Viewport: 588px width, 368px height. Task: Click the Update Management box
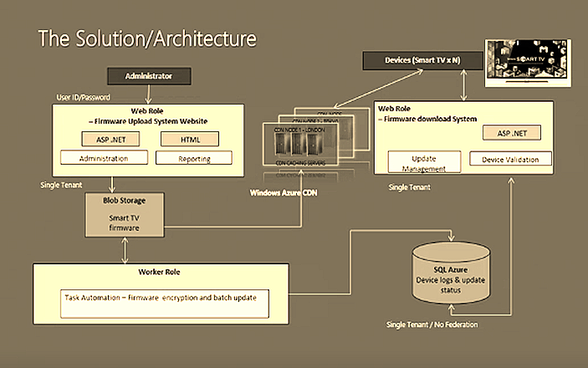pyautogui.click(x=424, y=162)
